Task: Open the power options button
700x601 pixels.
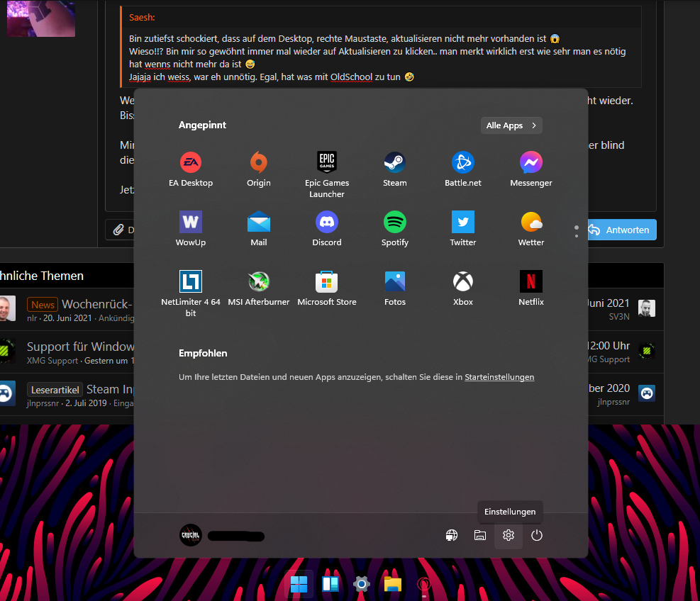Action: pyautogui.click(x=537, y=535)
